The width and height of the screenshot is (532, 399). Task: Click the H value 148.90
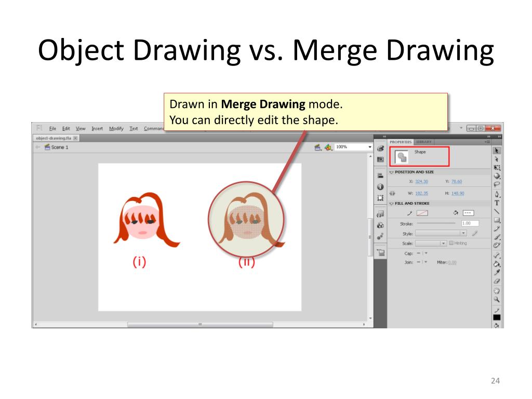pos(458,193)
